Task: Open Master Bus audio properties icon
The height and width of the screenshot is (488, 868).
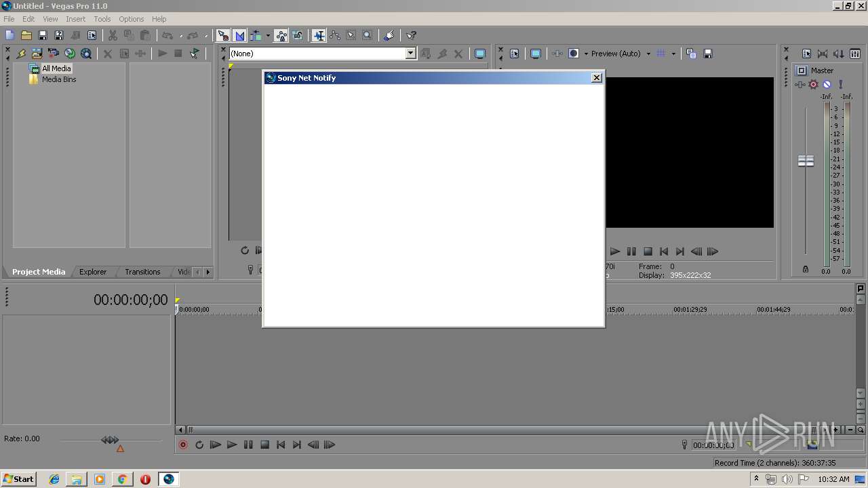Action: point(807,54)
